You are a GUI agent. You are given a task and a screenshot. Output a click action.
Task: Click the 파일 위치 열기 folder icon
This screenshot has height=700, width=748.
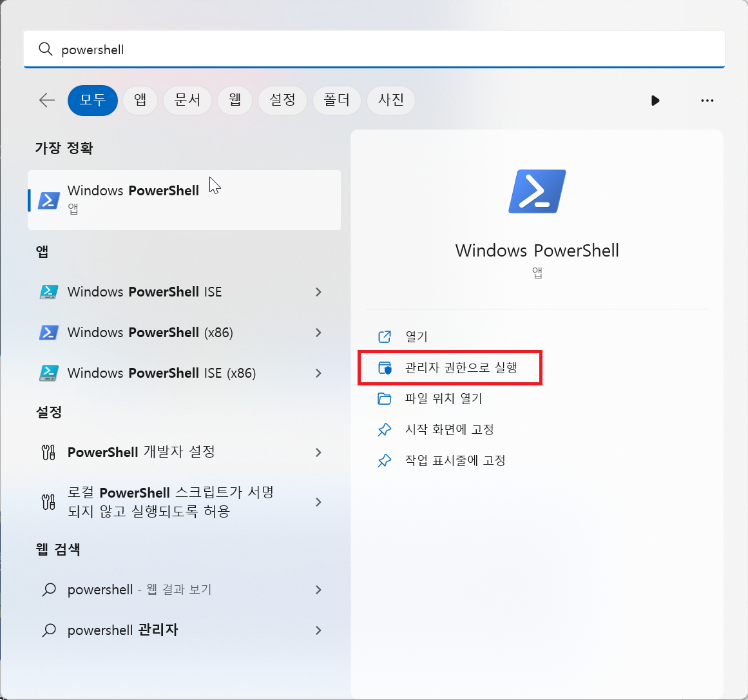pos(385,398)
